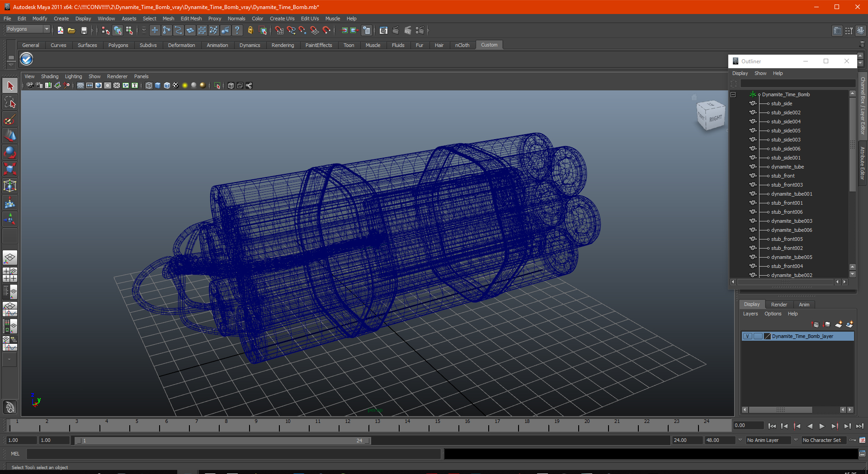The width and height of the screenshot is (868, 474).
Task: Switch to four view layout
Action: coord(10,275)
